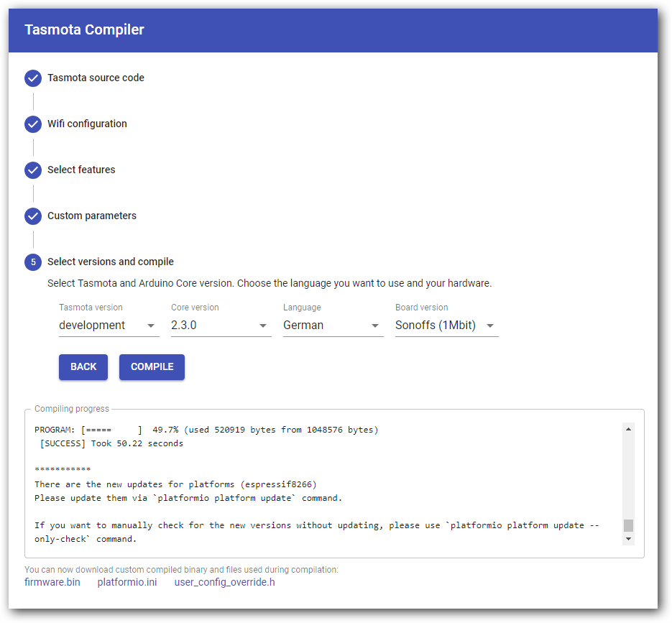Viewport: 672px width, 623px height.
Task: Click the Select features step checkmark icon
Action: tap(33, 170)
